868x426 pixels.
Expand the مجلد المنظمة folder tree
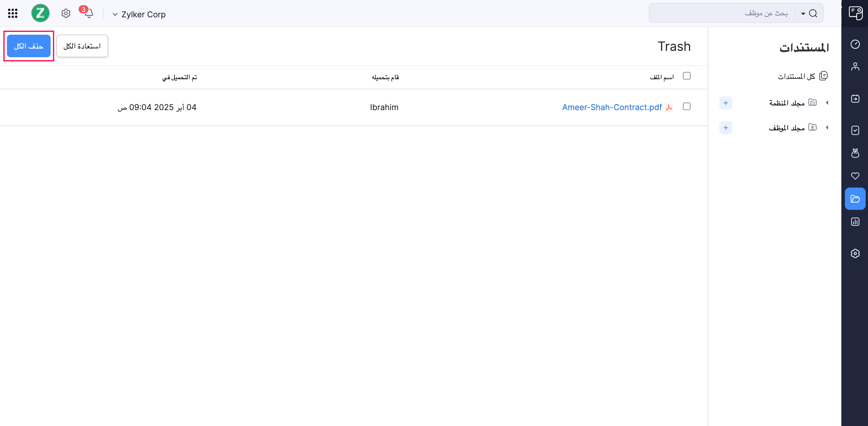click(827, 103)
